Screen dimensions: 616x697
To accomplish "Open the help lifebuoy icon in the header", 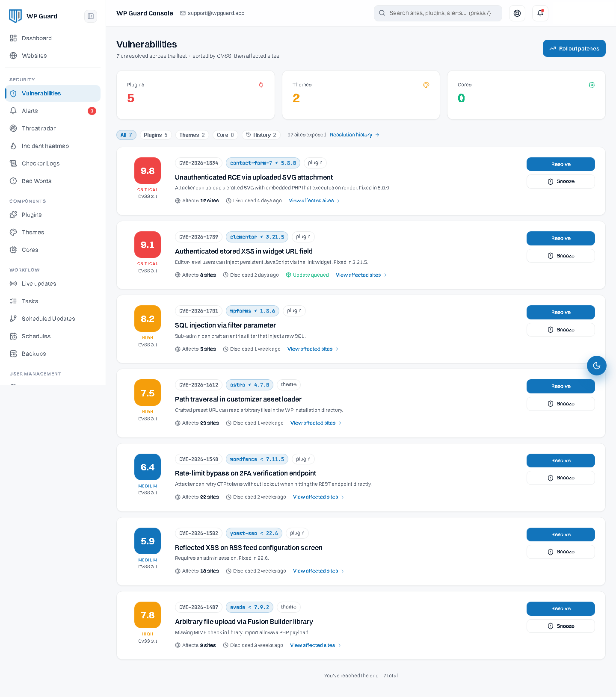I will (517, 13).
